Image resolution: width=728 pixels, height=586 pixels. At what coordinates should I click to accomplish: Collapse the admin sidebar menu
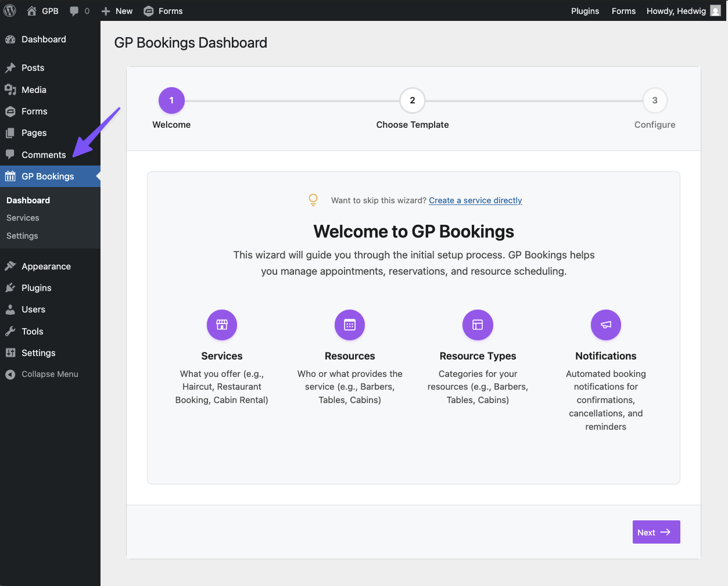click(x=50, y=375)
